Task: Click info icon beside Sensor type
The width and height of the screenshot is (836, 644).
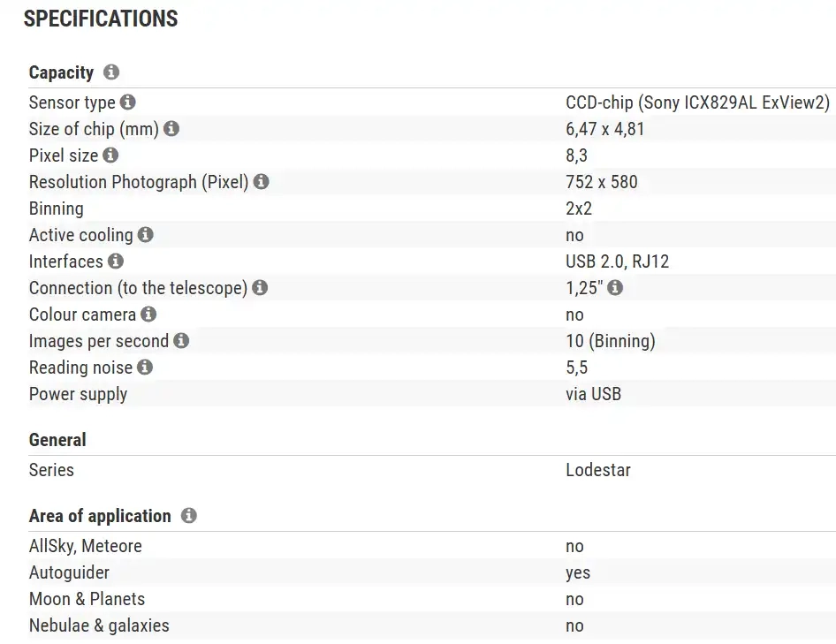Action: pyautogui.click(x=128, y=102)
